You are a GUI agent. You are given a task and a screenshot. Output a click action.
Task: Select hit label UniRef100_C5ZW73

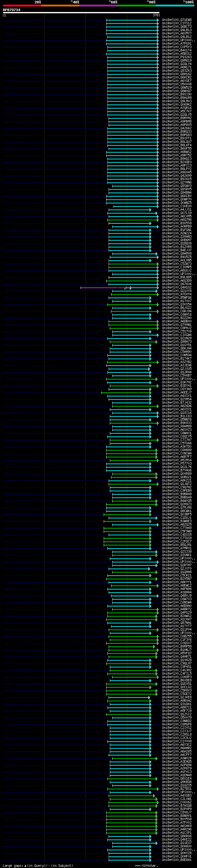(177, 264)
